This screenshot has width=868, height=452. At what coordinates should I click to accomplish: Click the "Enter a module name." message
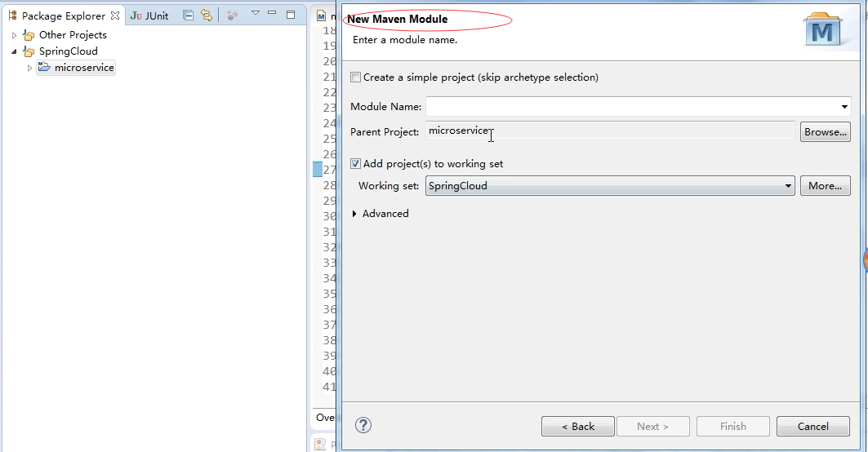coord(405,40)
